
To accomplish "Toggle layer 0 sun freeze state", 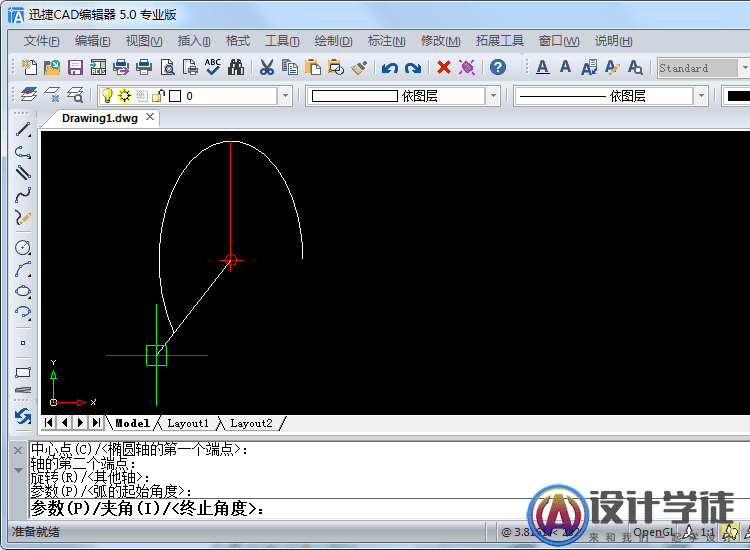I will point(124,96).
